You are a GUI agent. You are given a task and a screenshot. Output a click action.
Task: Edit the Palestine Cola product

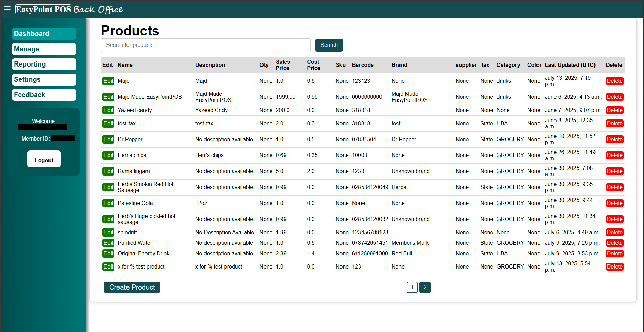[x=108, y=203]
